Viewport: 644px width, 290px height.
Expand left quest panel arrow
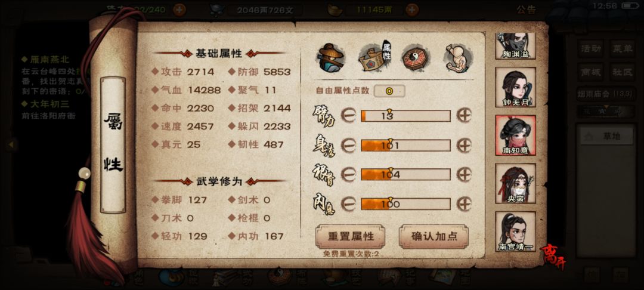coord(11,144)
